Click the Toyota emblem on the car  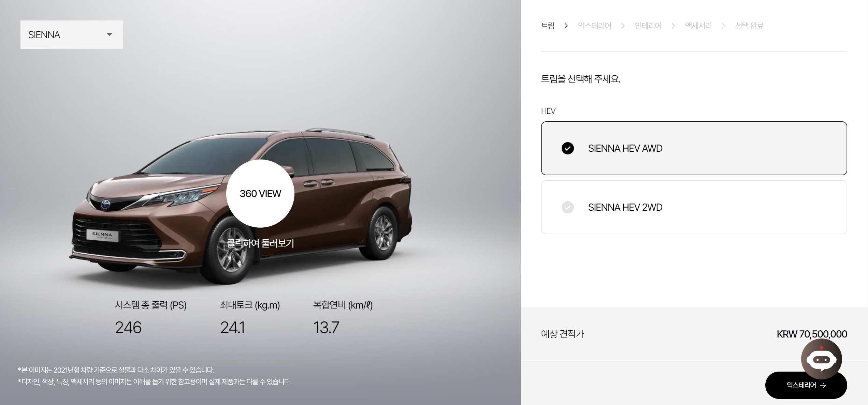(105, 205)
